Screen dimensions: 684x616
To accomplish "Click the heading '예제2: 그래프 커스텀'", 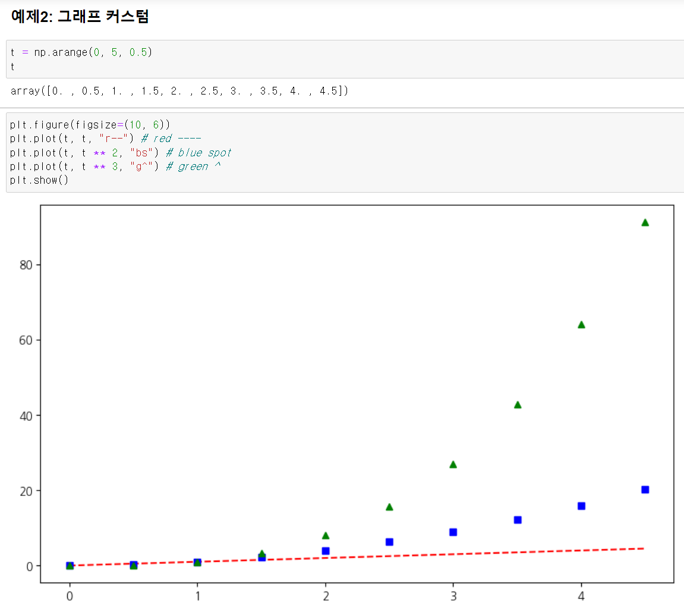I will click(x=80, y=17).
